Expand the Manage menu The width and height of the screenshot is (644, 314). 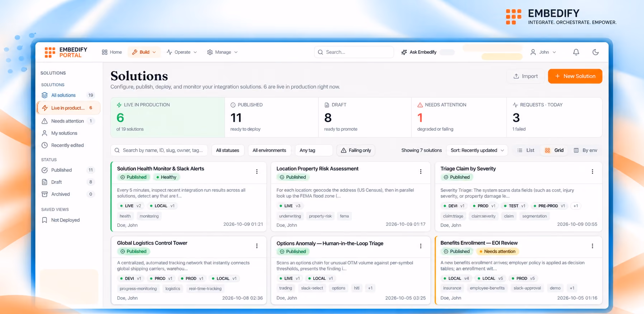click(x=223, y=52)
